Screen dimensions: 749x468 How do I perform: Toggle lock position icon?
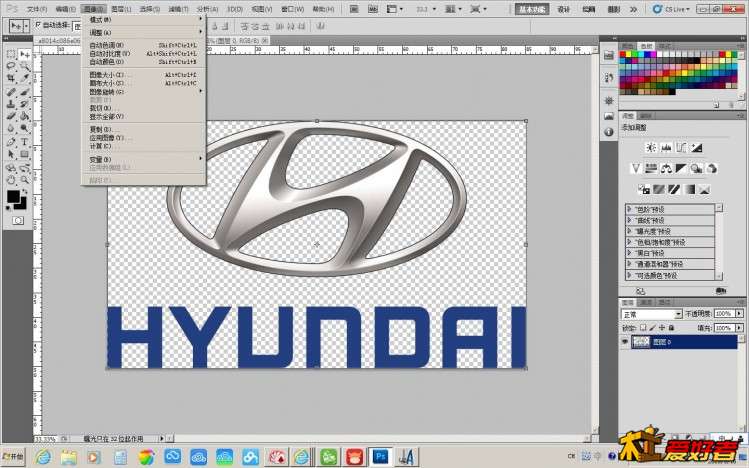coord(662,328)
